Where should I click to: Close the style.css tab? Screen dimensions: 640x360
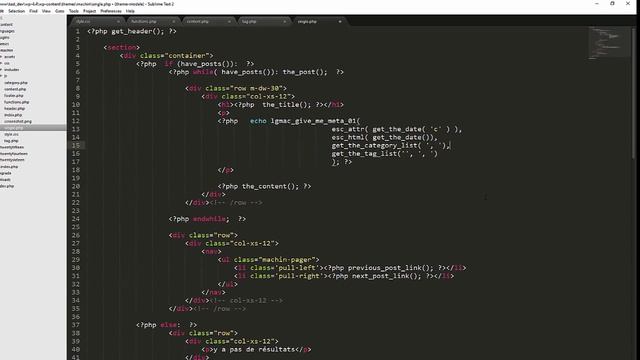(x=118, y=21)
